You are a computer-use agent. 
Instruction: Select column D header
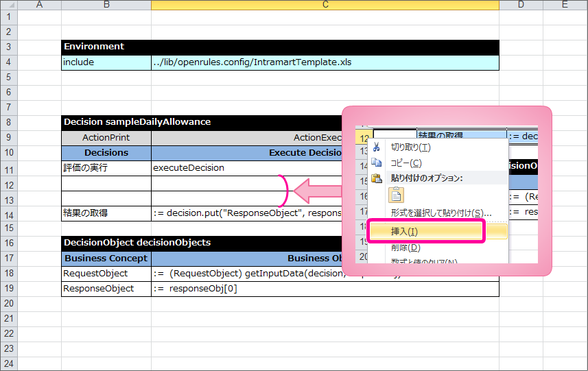pyautogui.click(x=520, y=5)
